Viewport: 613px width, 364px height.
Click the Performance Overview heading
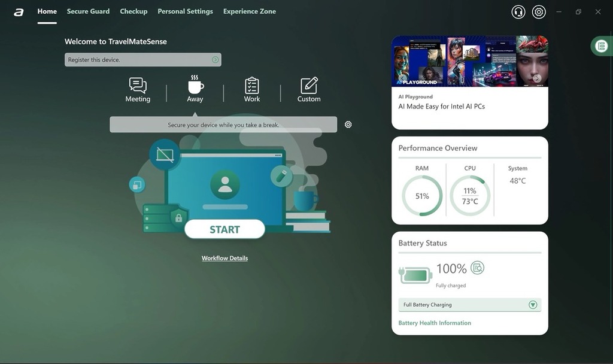438,148
